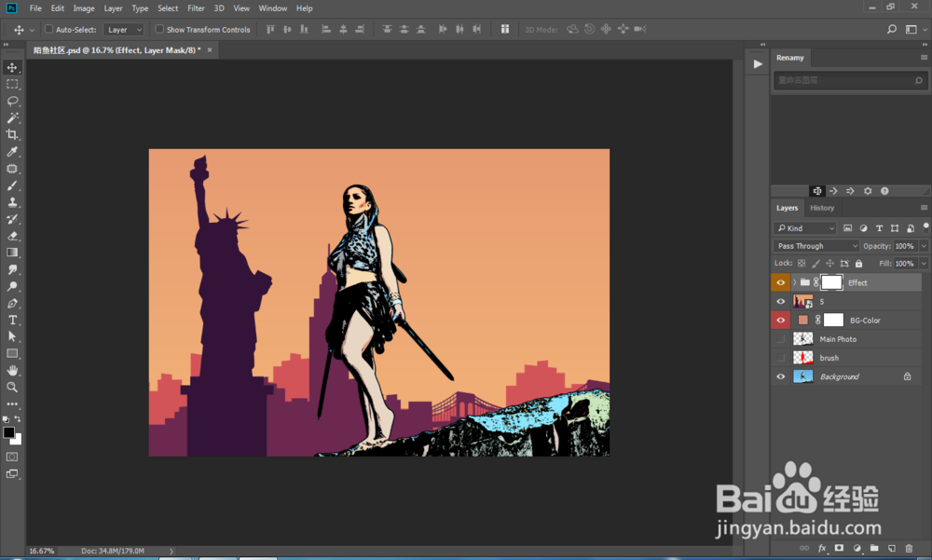Select the Rectangular Marquee tool

[12, 85]
